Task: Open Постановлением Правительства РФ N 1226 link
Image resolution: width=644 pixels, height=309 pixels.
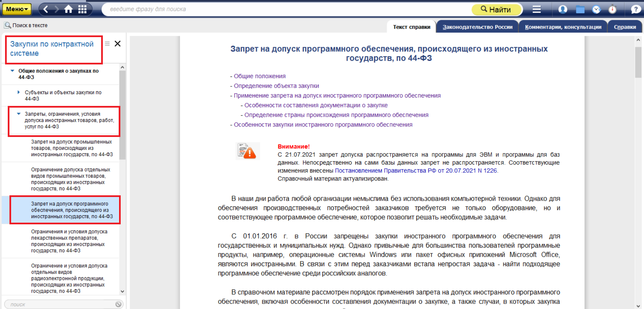Action: (416, 171)
